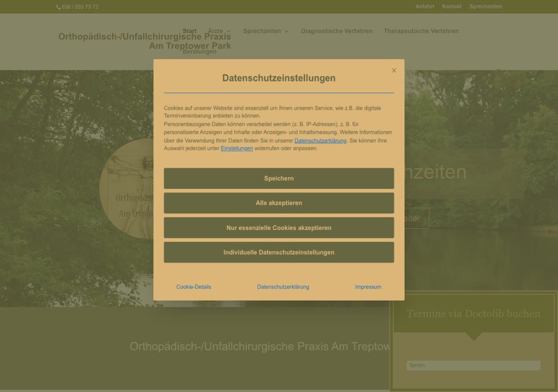Screen dimensions: 558x392
Task: Open Individuelle Datenschutzeinstellungen
Action: pyautogui.click(x=279, y=252)
